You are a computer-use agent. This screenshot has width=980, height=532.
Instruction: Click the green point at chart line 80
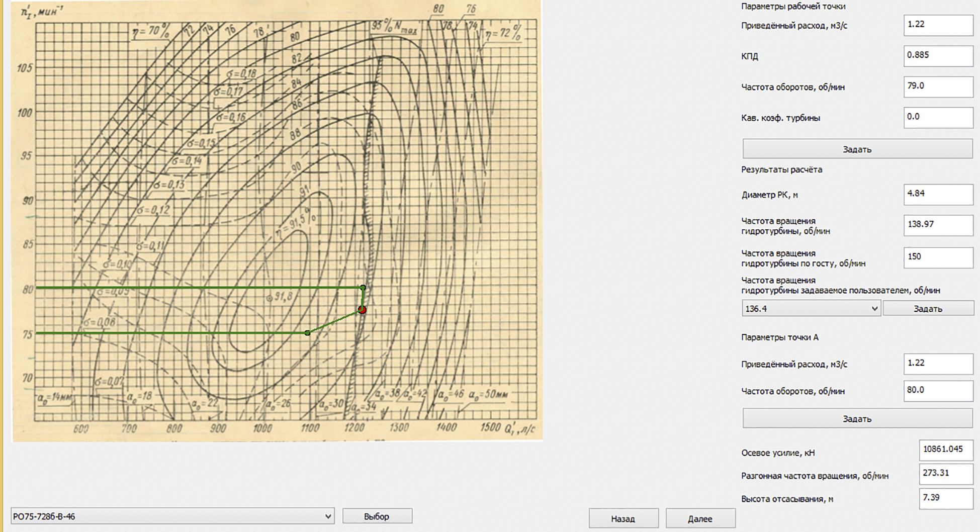(x=363, y=288)
